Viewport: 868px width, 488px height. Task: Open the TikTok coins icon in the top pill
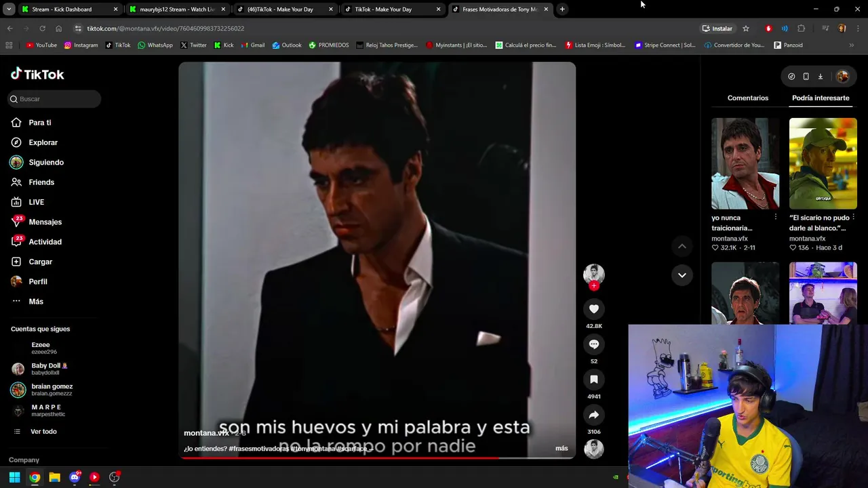click(791, 77)
